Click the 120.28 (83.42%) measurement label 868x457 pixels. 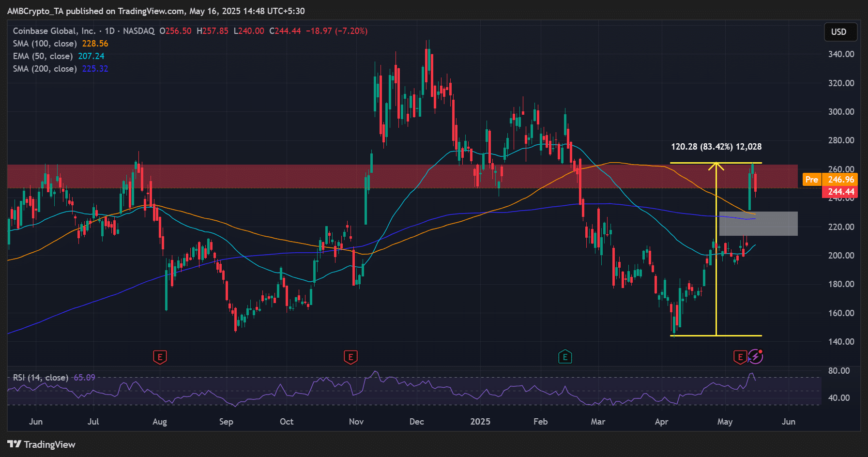[716, 147]
